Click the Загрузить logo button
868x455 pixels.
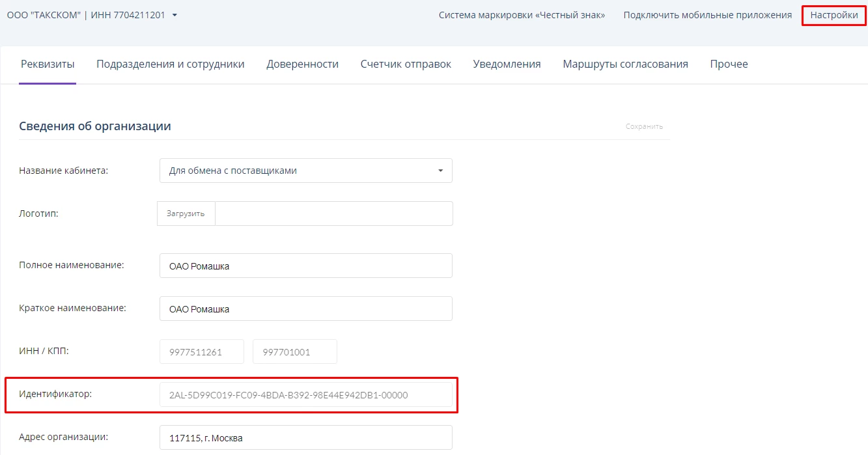coord(186,214)
